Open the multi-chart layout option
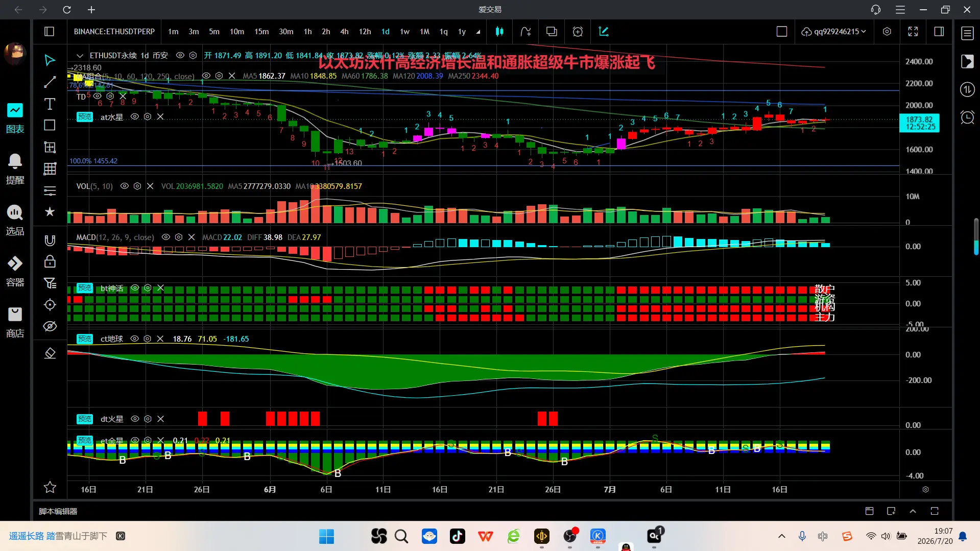This screenshot has width=980, height=551. pyautogui.click(x=552, y=32)
